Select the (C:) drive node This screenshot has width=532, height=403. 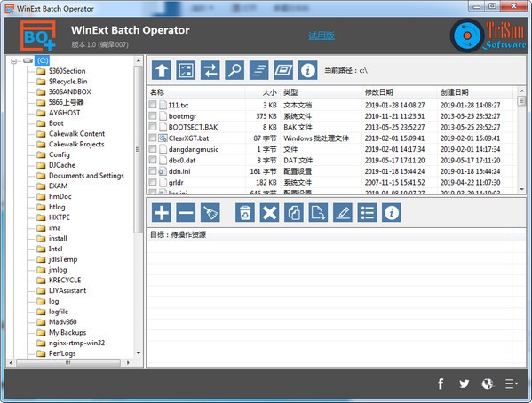pos(44,60)
